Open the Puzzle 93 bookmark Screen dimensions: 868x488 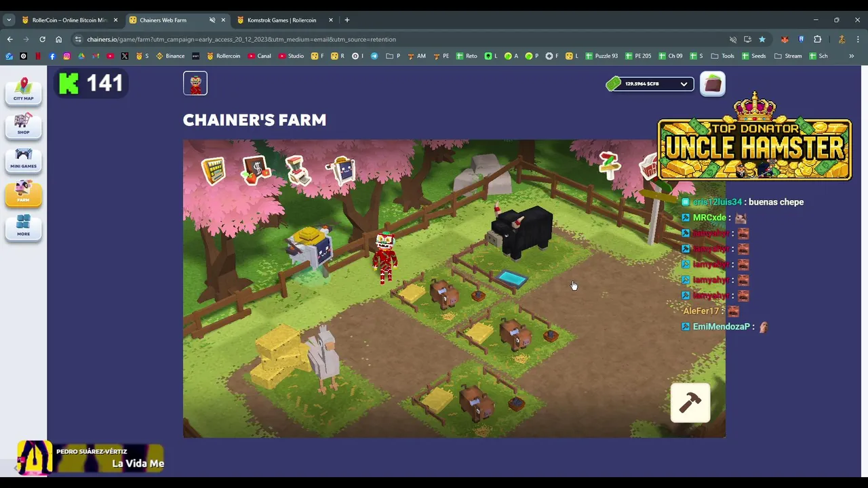click(601, 56)
